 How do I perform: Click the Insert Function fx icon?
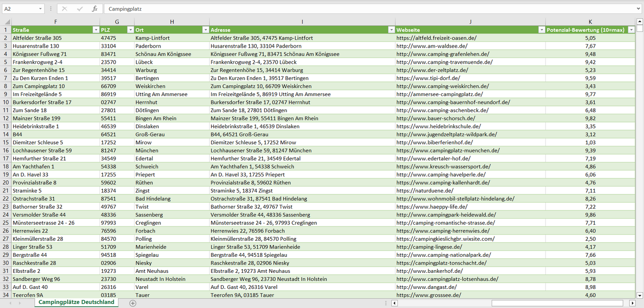pyautogui.click(x=94, y=9)
